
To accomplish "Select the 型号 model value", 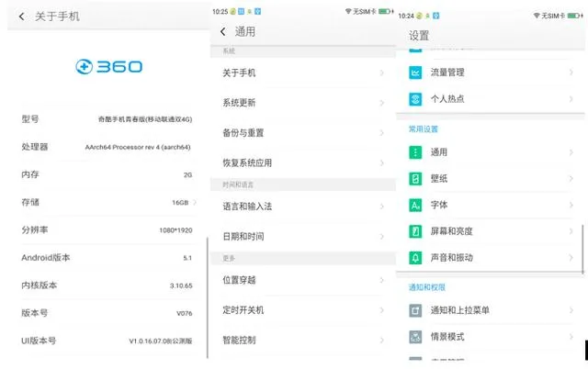I will pos(145,119).
